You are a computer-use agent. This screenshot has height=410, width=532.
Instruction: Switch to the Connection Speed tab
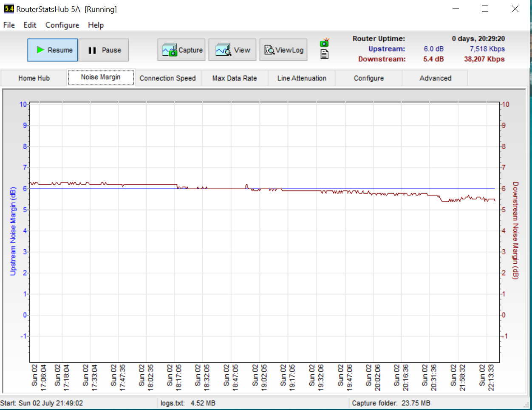click(167, 78)
